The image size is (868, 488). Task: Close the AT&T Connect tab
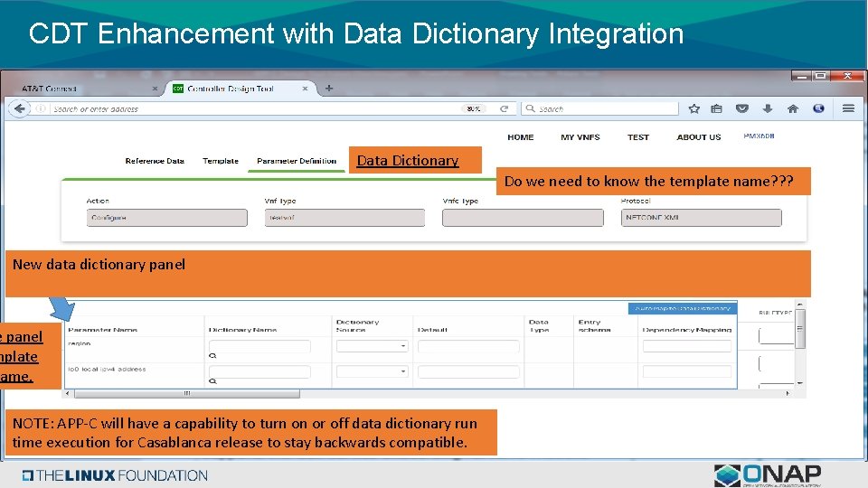155,89
